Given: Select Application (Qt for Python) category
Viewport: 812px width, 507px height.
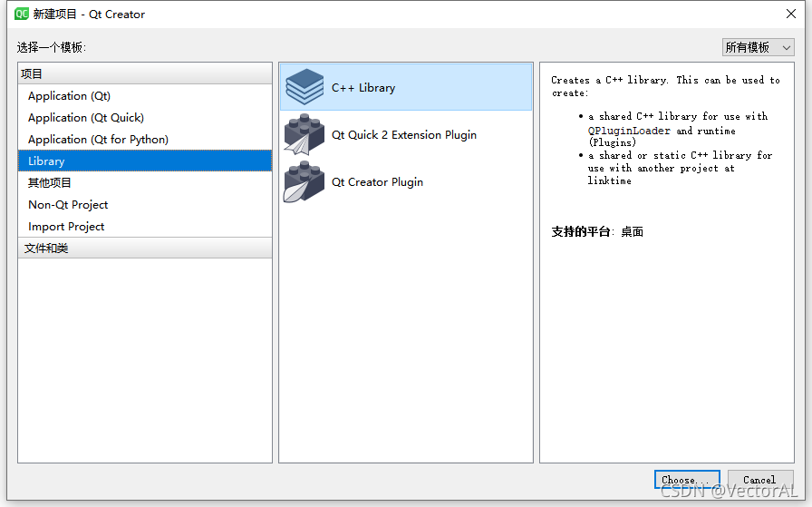Looking at the screenshot, I should [145, 140].
